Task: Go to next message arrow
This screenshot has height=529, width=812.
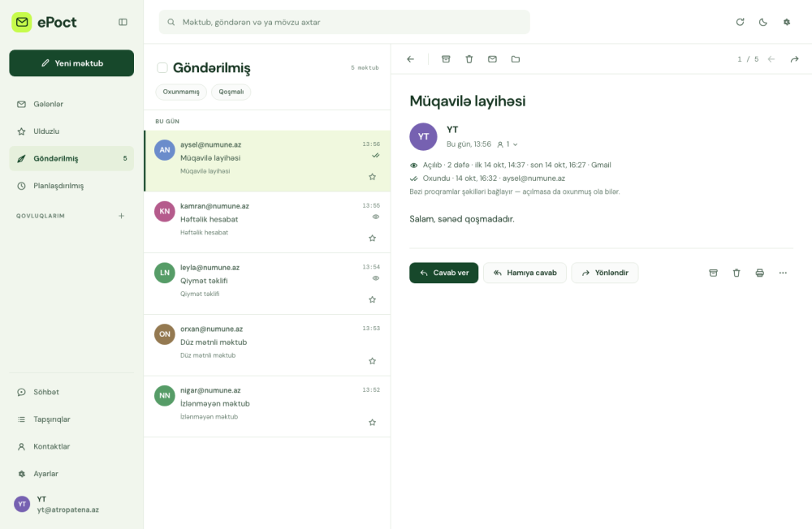Action: (794, 59)
